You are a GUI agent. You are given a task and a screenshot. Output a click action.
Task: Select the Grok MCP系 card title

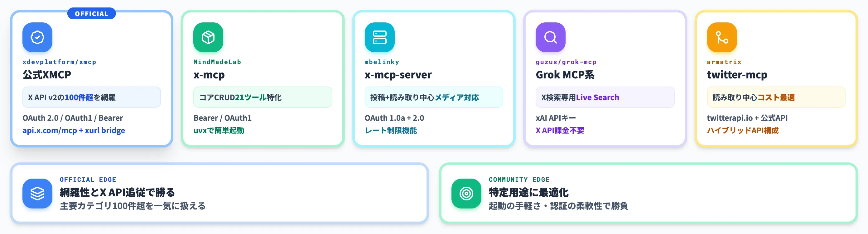565,75
